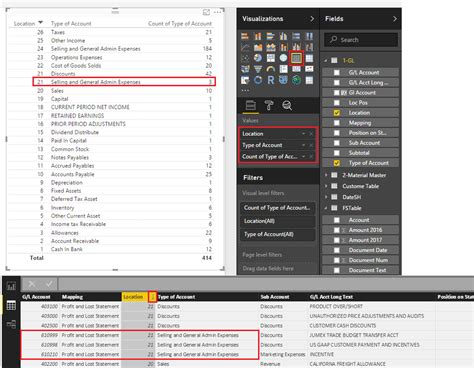Screen dimensions: 474x368
Task: Remove Type of Account from Values well
Action: coord(311,145)
